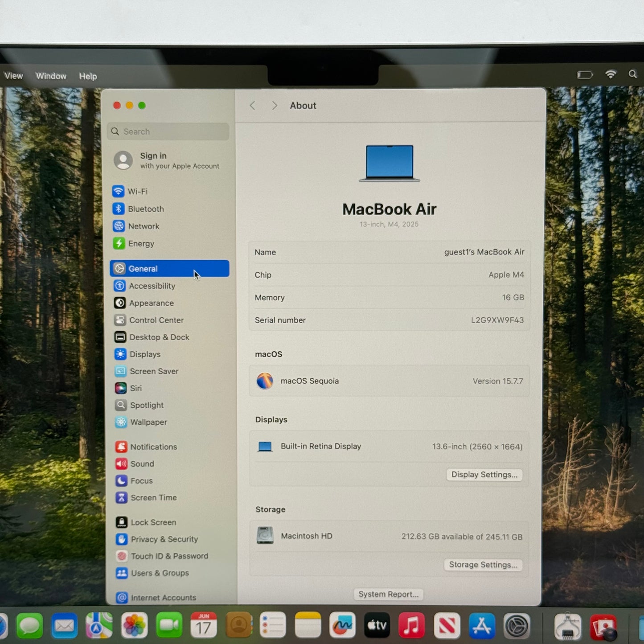The height and width of the screenshot is (644, 644).
Task: Open Mail from the Dock
Action: 65,626
